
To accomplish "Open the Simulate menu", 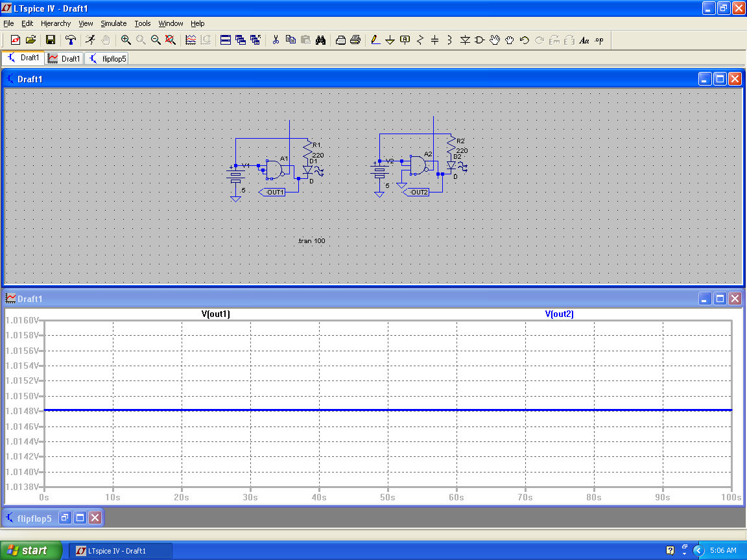I will (113, 23).
